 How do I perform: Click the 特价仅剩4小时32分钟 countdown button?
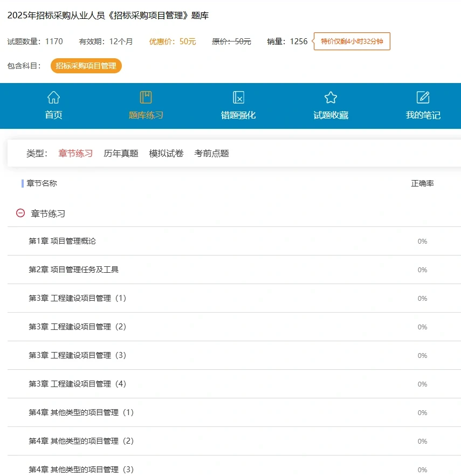click(x=352, y=41)
